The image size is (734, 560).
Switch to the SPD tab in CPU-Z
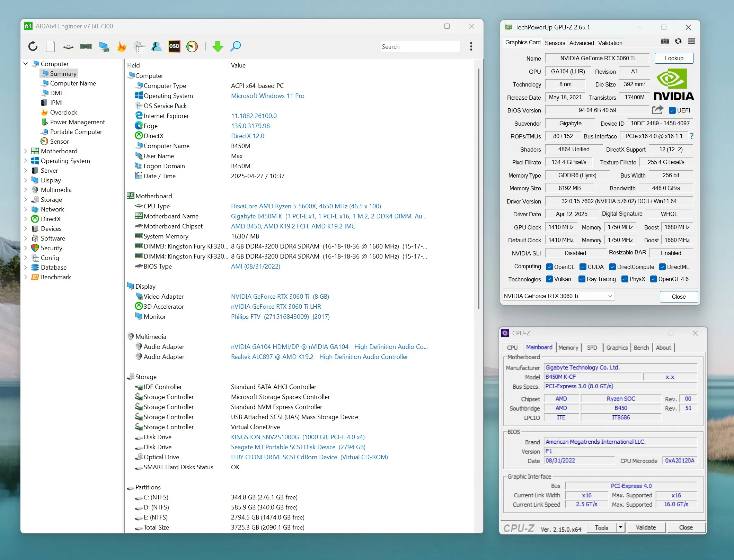point(592,347)
